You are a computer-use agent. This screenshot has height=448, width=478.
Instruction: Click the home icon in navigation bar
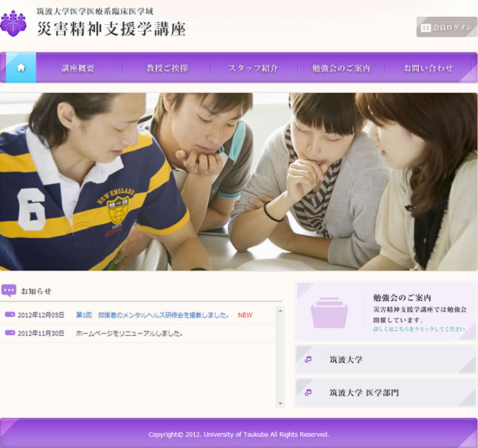21,68
